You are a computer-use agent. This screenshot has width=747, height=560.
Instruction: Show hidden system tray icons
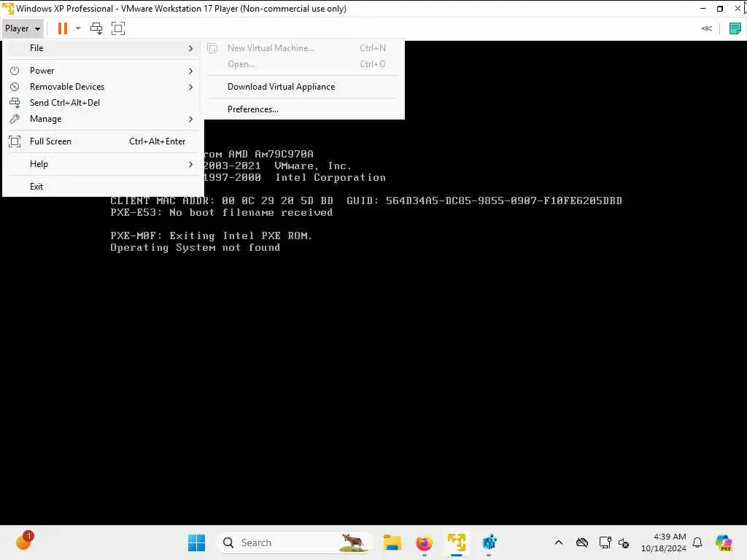[559, 542]
